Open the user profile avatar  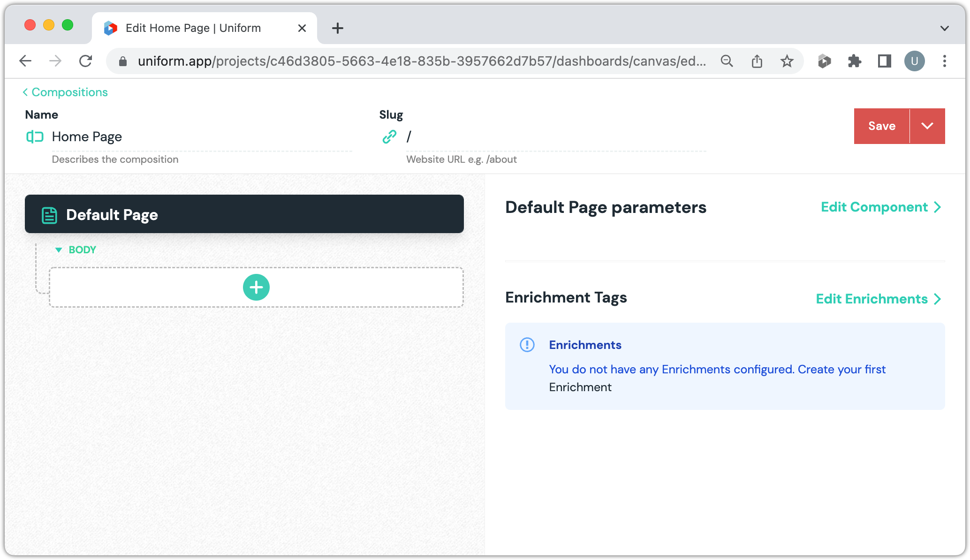coord(914,61)
